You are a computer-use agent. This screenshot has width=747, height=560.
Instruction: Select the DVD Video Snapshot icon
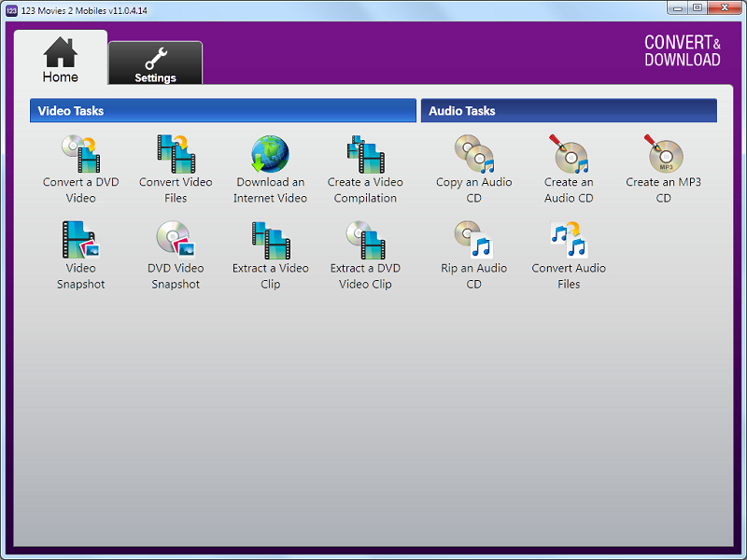176,240
